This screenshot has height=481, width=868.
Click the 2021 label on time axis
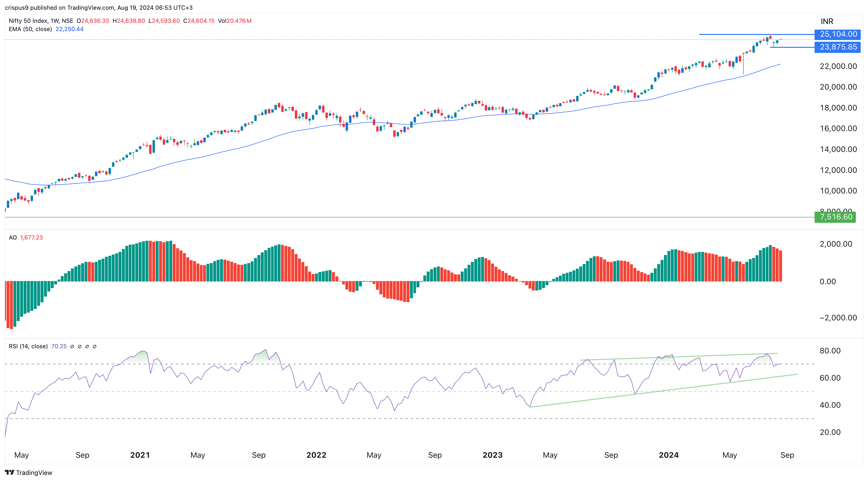click(140, 455)
